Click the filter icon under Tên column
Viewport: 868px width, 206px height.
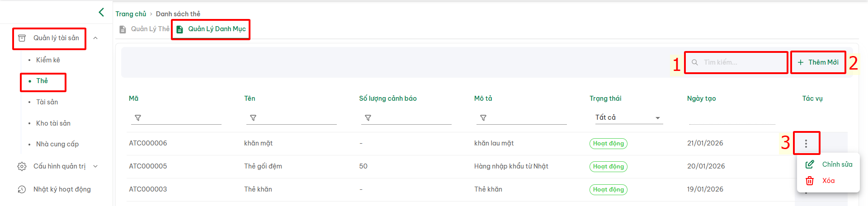(x=253, y=118)
